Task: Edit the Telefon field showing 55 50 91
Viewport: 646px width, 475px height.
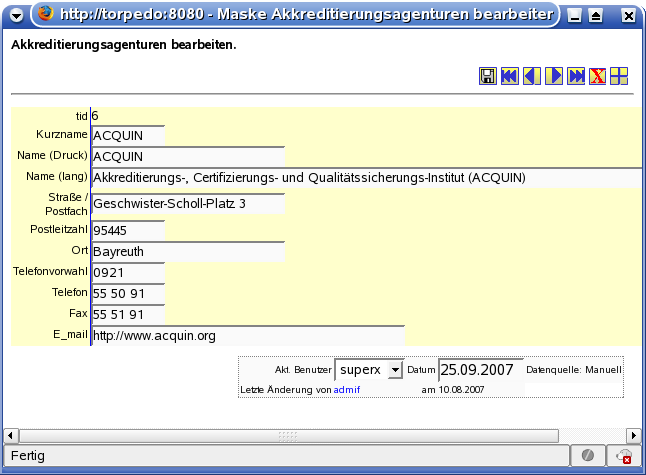Action: [x=128, y=294]
